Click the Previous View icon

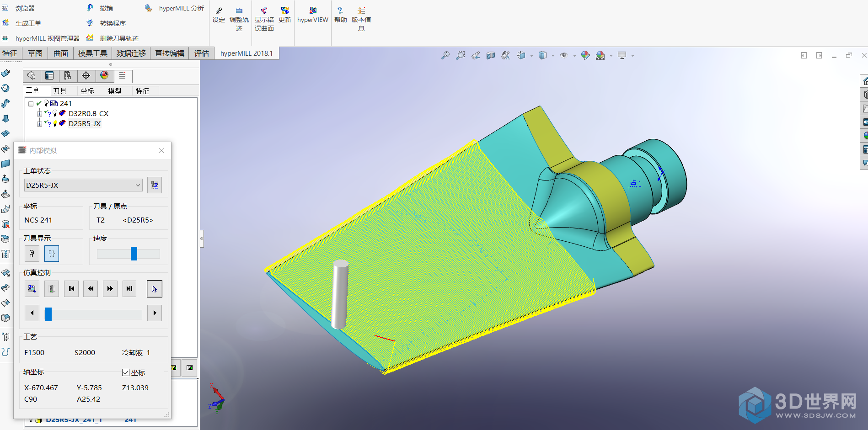tap(476, 55)
